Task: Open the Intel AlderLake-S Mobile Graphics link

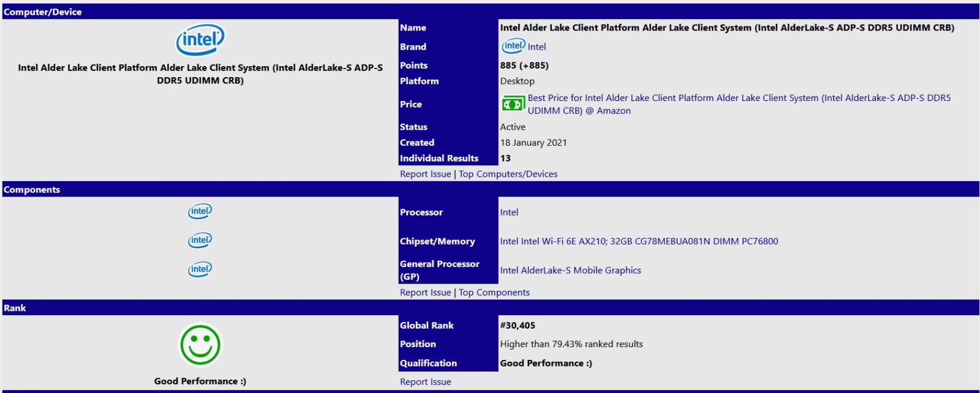Action: coord(570,270)
